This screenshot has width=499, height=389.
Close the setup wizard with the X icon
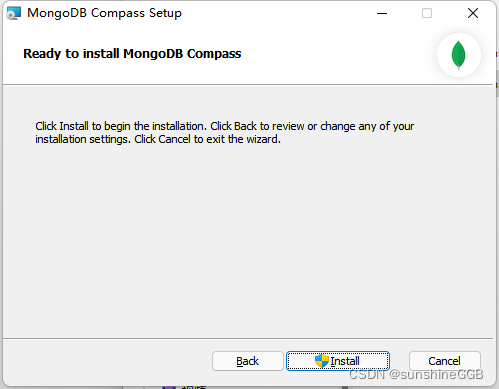tap(473, 13)
